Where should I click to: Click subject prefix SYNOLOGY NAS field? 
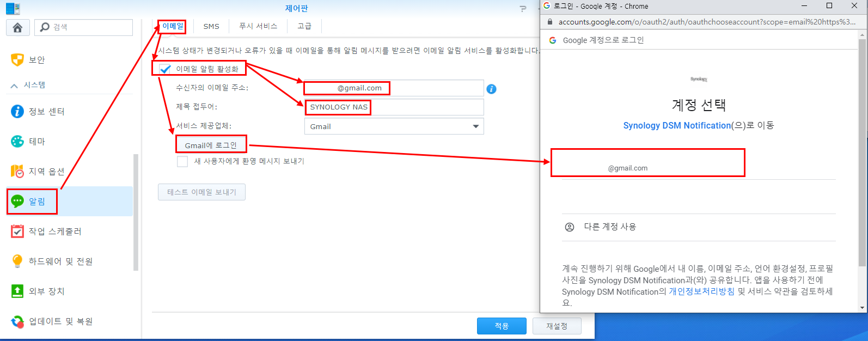tap(394, 107)
